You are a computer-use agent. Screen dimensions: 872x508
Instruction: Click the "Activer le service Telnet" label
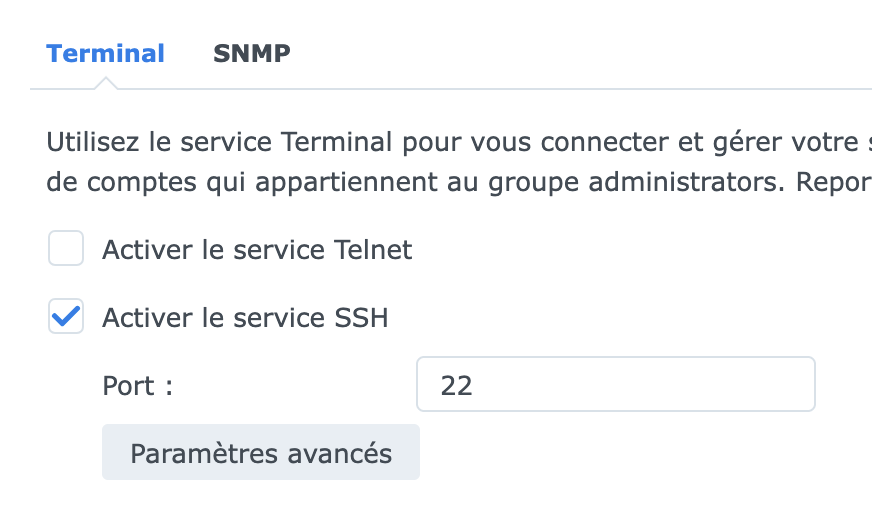tap(257, 249)
